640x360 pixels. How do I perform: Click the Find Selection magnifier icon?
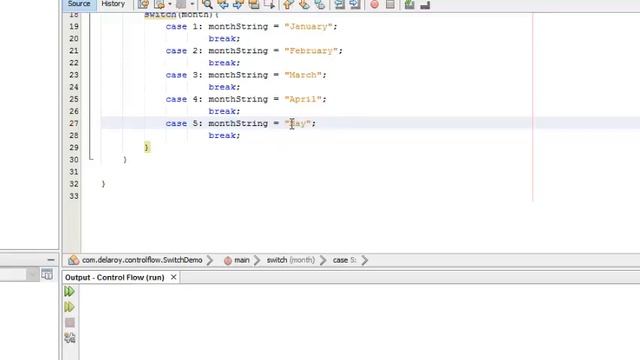tap(207, 4)
